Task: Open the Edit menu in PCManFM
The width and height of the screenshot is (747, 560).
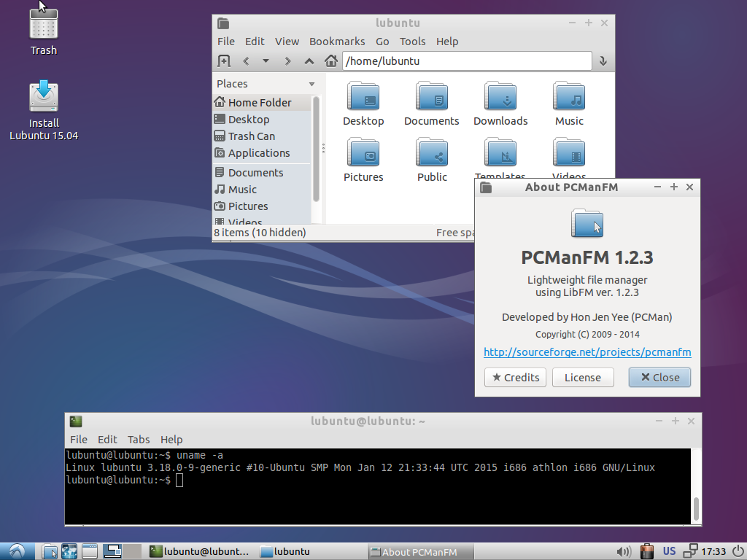Action: pyautogui.click(x=255, y=42)
